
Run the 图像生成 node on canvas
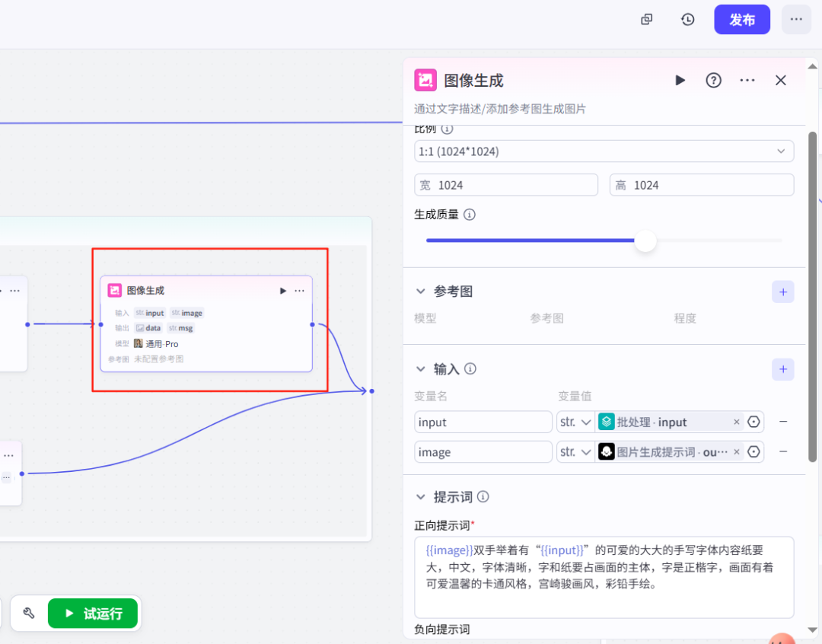click(283, 291)
